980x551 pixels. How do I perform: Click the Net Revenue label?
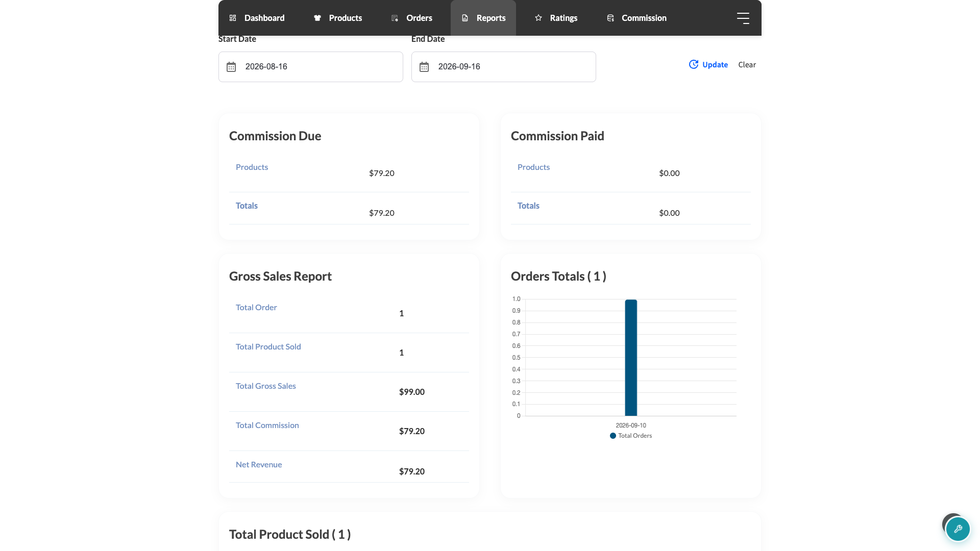pos(259,464)
